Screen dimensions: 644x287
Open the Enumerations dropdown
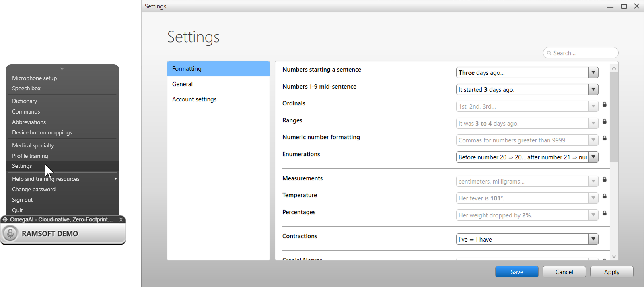(x=593, y=157)
